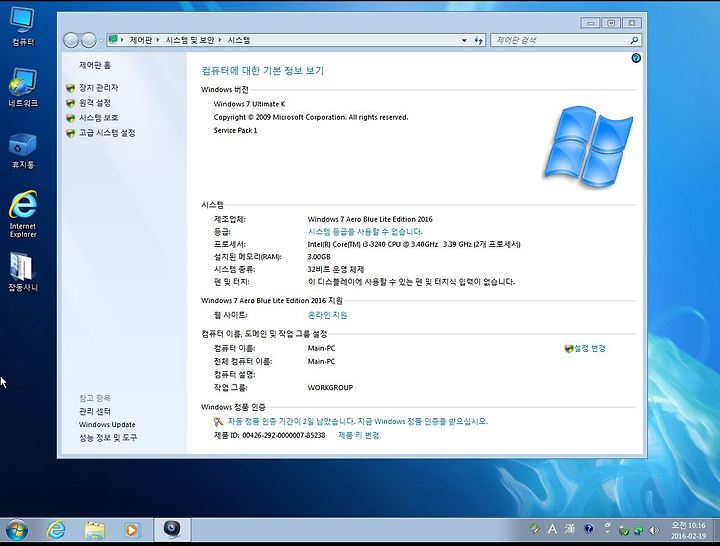
Task: Go to the 시스템 및 보안 breadcrumb
Action: 190,40
